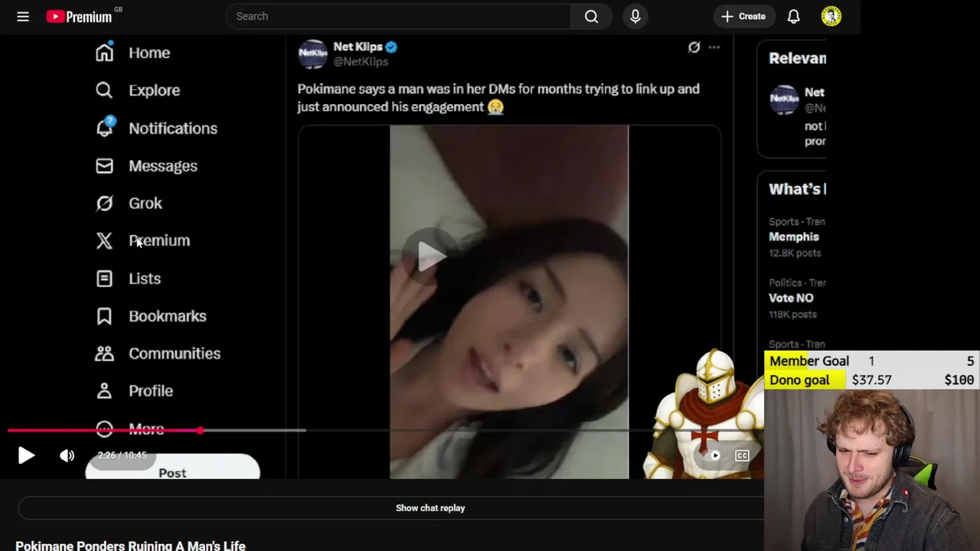Mute video with the speaker icon
The width and height of the screenshot is (980, 551).
(67, 455)
